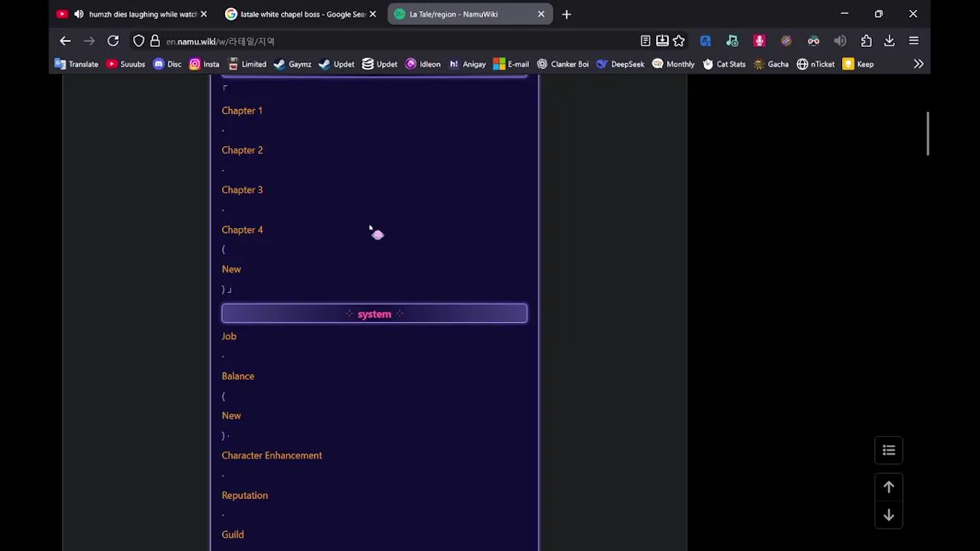The image size is (980, 551).
Task: Open the table of contents list button
Action: [889, 450]
